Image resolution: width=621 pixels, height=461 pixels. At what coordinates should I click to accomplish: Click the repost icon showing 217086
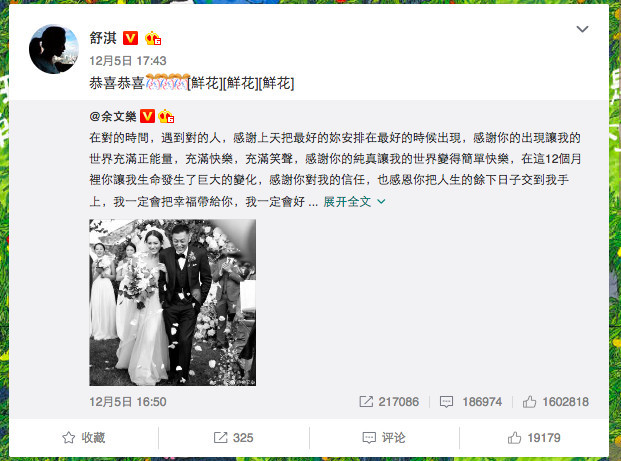coord(366,402)
